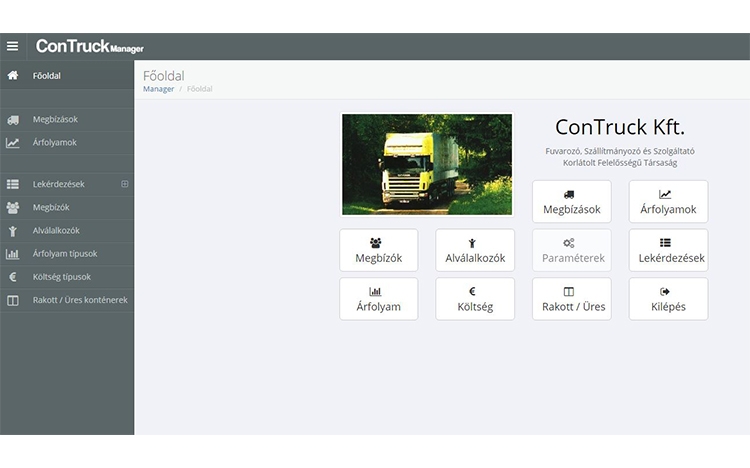Click the columns icon for Rakott / Üres konténerek

12,300
